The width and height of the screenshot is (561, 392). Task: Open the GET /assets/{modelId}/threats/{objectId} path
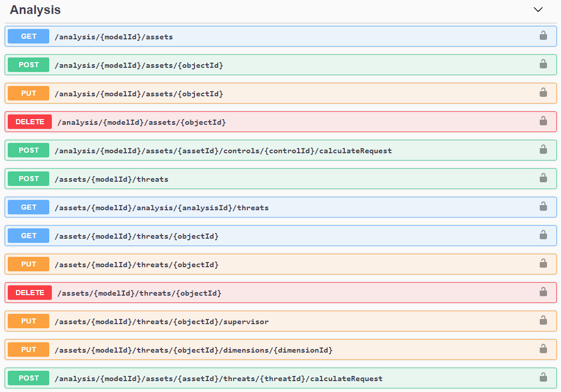[136, 236]
